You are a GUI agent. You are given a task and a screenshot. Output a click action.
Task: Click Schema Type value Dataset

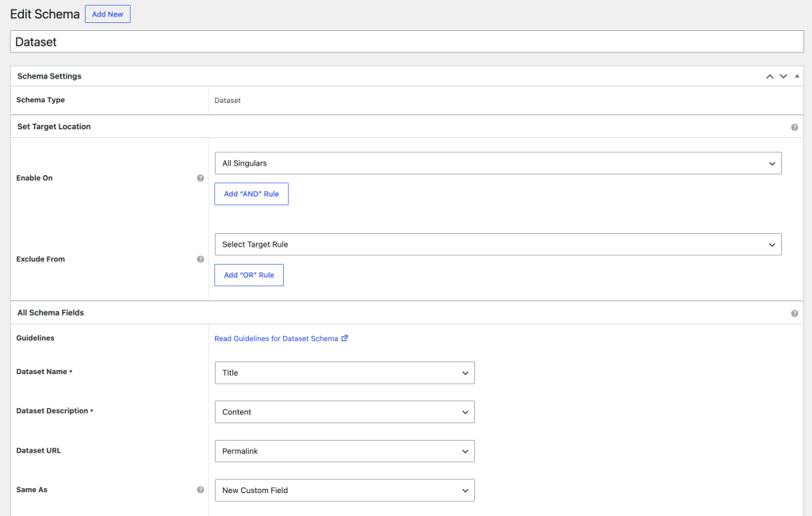(228, 101)
